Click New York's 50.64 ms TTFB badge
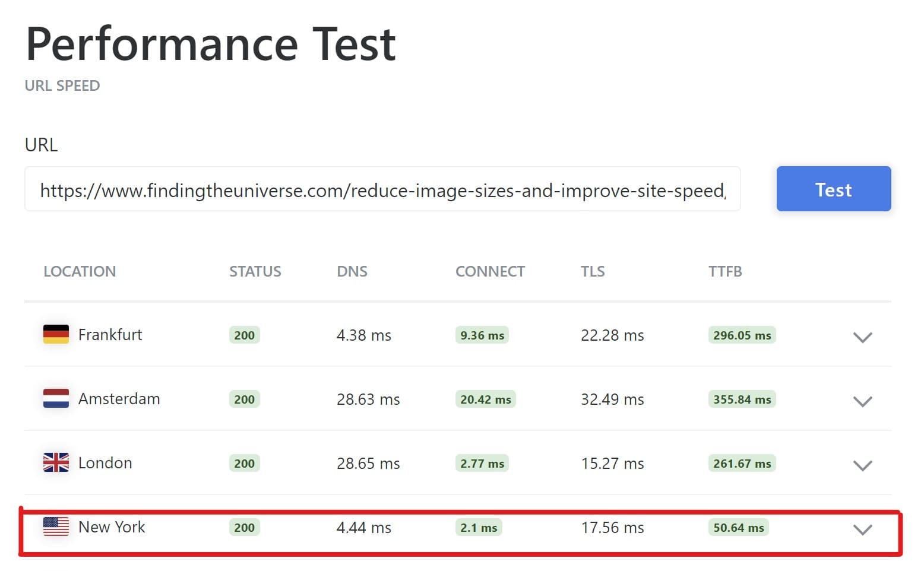The image size is (924, 571). pyautogui.click(x=738, y=527)
